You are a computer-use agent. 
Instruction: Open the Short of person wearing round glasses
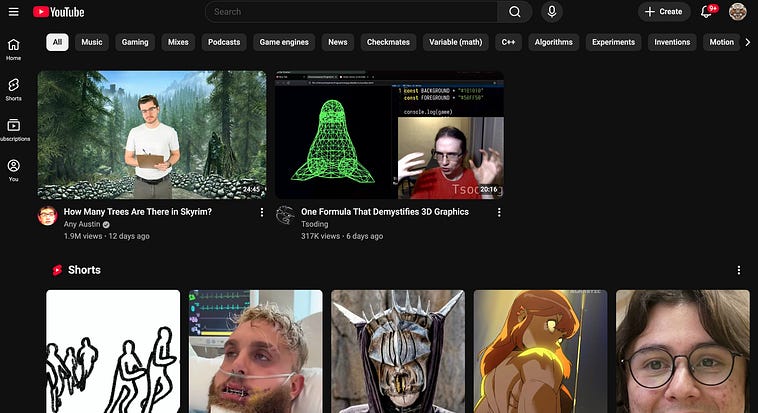coord(683,352)
